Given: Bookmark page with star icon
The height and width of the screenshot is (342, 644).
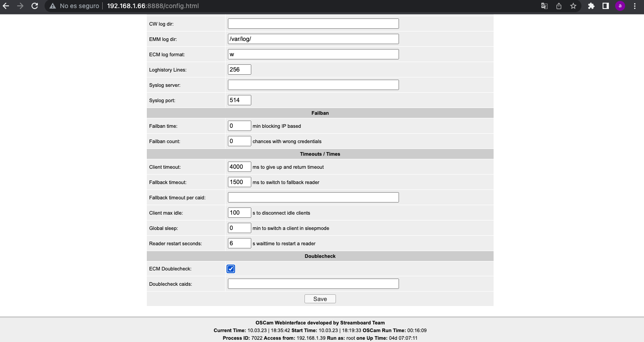Looking at the screenshot, I should point(573,6).
